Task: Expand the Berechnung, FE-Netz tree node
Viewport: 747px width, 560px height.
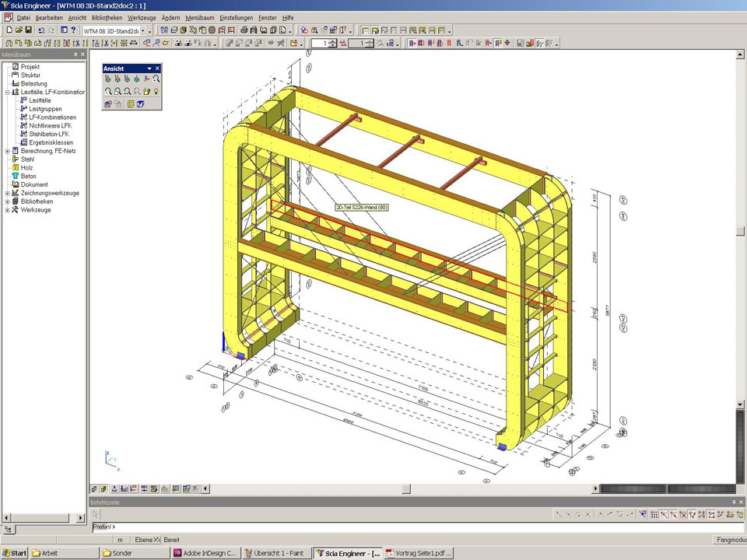Action: 7,151
